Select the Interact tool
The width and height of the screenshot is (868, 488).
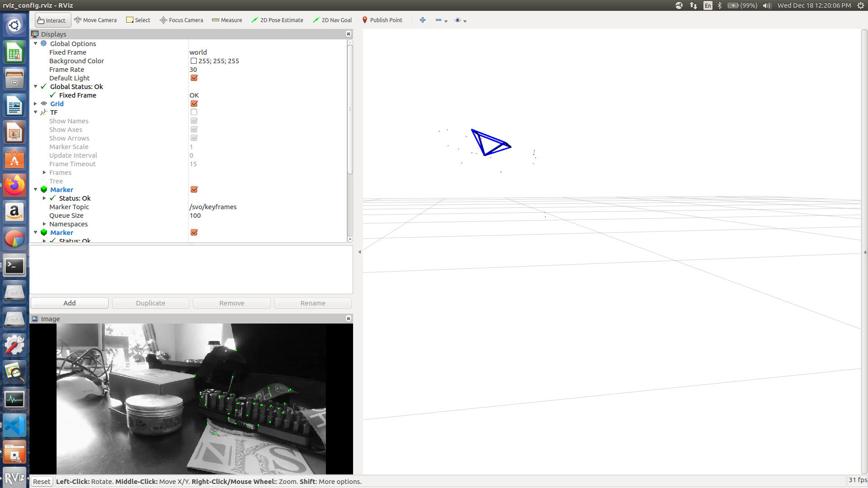pos(52,20)
